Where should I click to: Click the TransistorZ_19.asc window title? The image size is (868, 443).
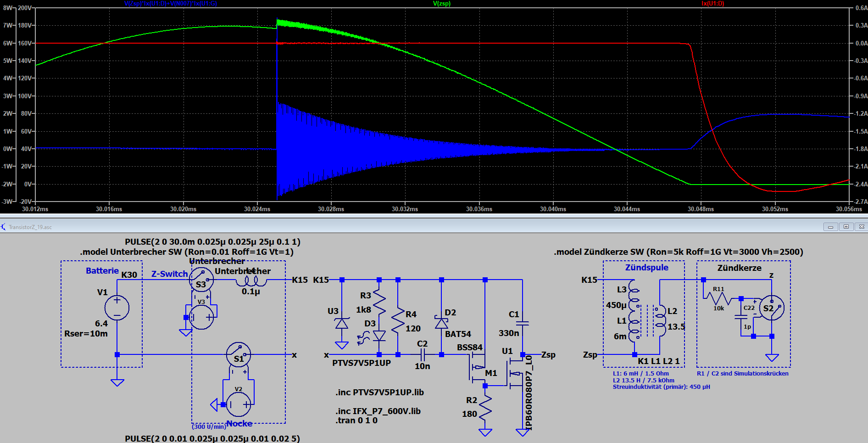coord(30,227)
